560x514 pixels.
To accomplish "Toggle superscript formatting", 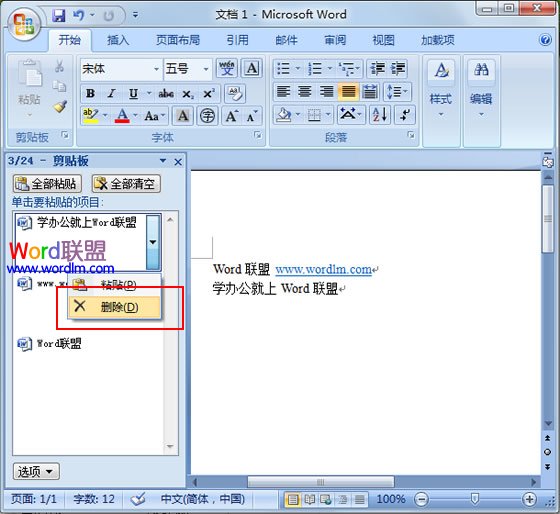I will click(x=209, y=94).
